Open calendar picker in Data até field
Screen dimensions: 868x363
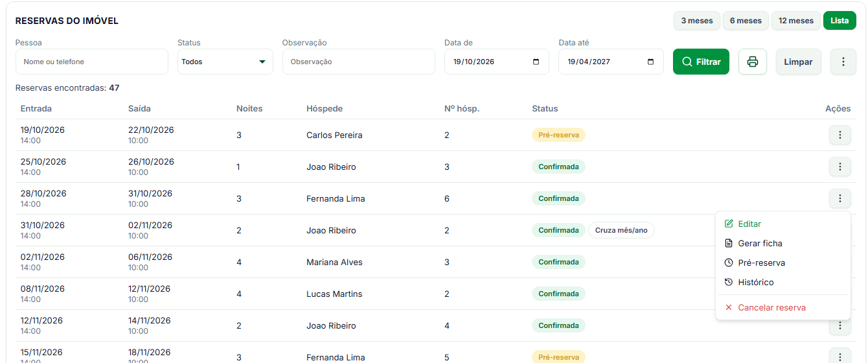(650, 62)
